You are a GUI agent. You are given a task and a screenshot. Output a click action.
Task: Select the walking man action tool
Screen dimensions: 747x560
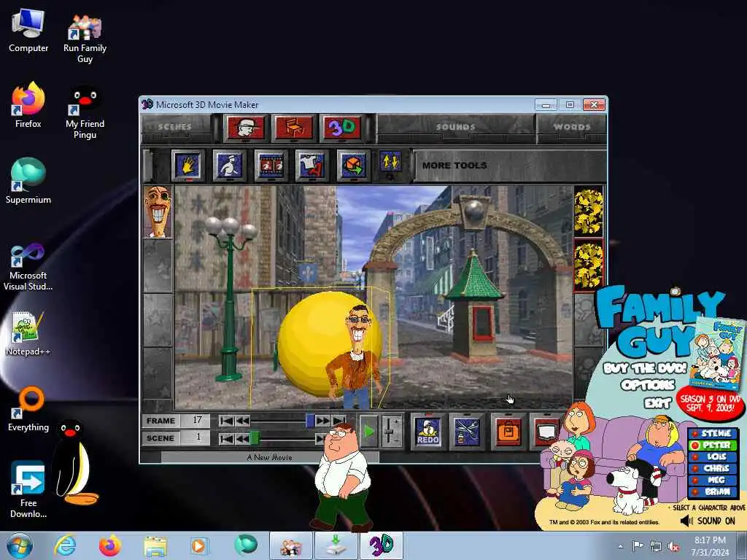[229, 166]
